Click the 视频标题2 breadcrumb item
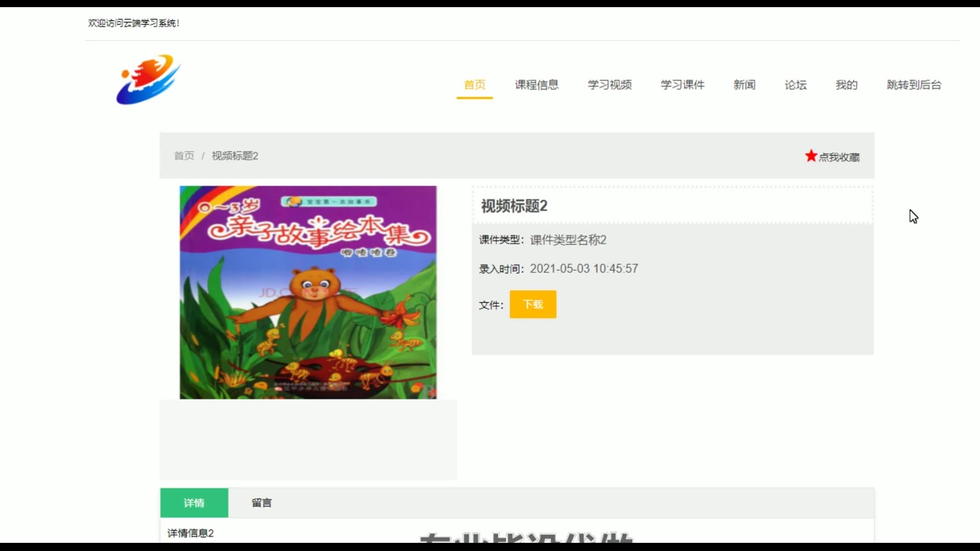Image resolution: width=980 pixels, height=551 pixels. point(235,156)
